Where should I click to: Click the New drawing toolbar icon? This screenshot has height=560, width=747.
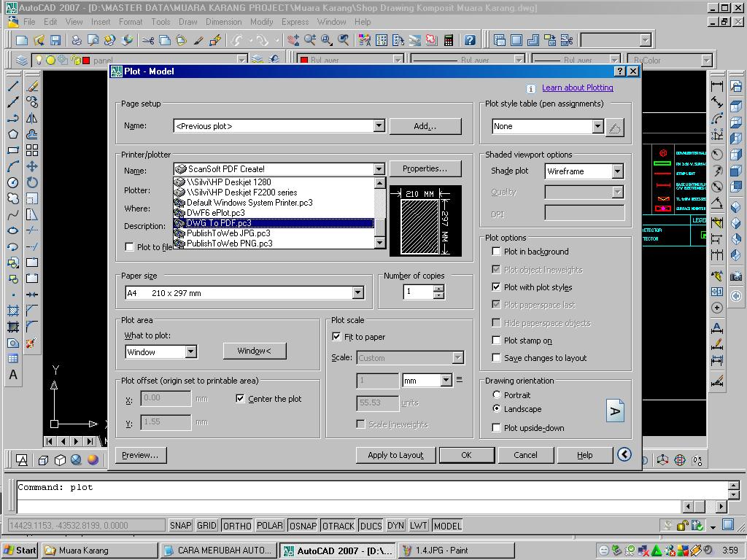point(21,40)
